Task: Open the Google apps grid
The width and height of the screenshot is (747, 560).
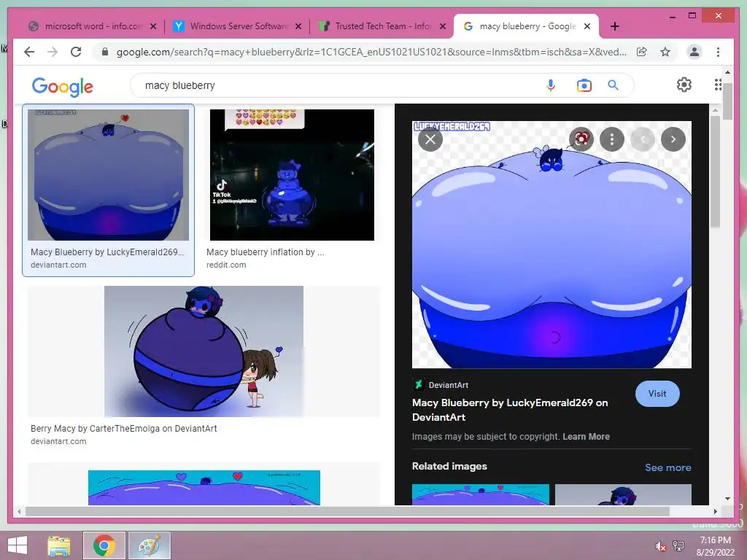Action: (718, 85)
